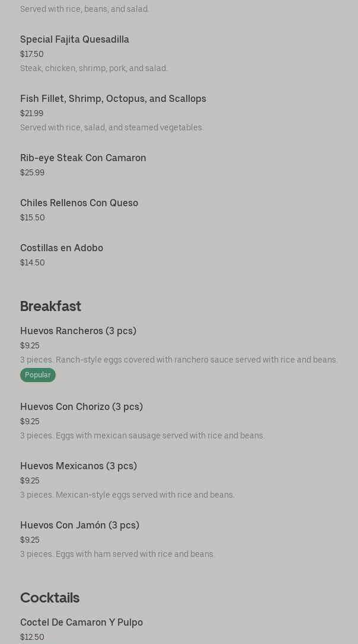Click the Breakfast section heading
This screenshot has height=644, width=358.
[50, 306]
